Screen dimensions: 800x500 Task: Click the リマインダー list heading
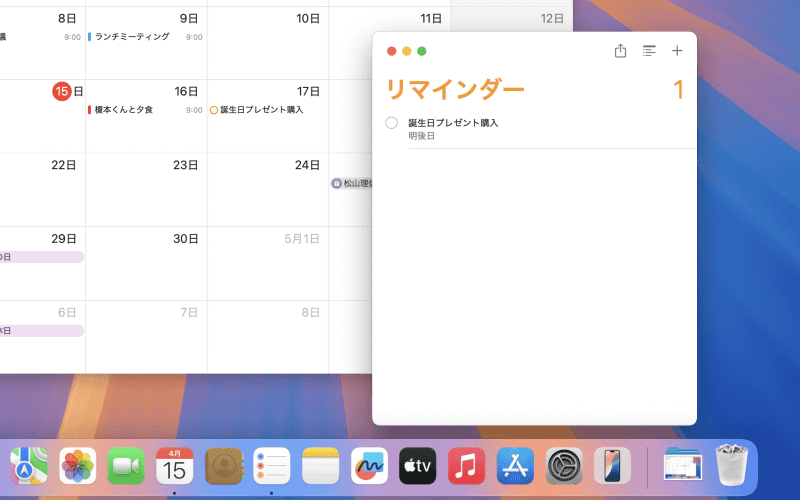click(455, 89)
